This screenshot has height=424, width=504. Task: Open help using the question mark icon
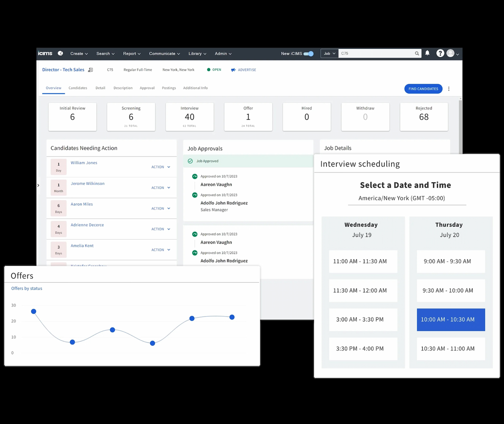coord(440,53)
